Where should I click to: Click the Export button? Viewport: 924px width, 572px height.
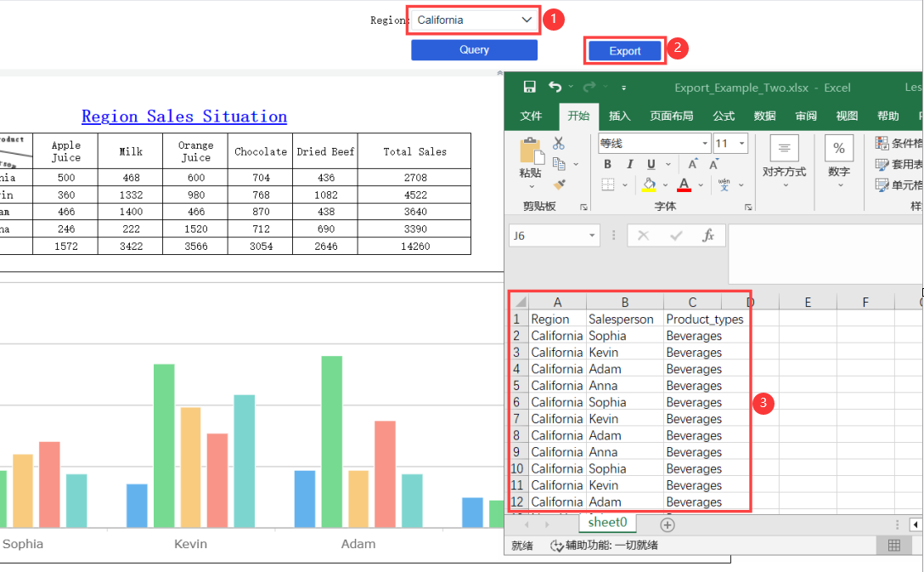[x=624, y=50]
